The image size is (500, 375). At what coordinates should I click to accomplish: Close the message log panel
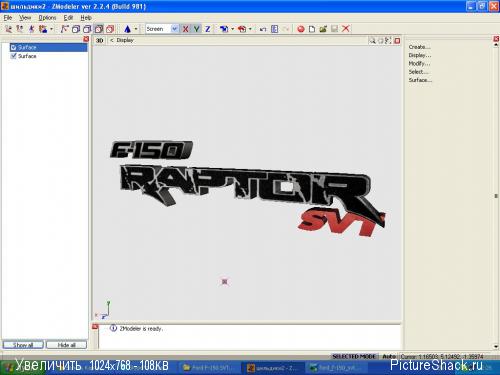point(95,327)
